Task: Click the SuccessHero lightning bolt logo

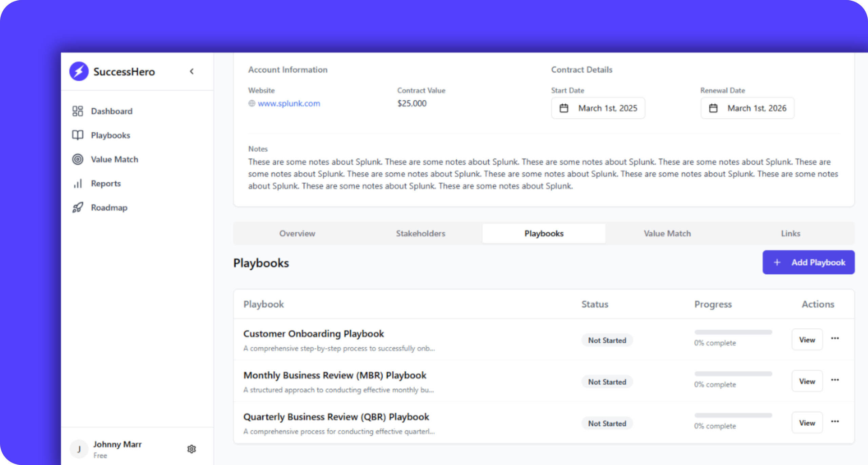Action: tap(79, 71)
